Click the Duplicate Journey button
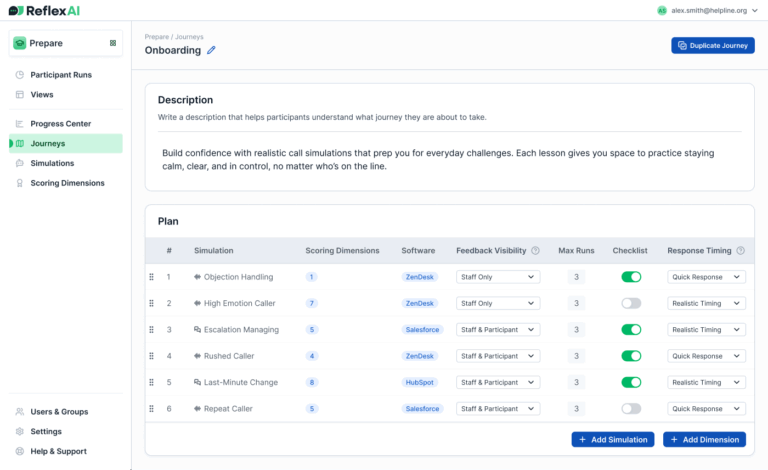The height and width of the screenshot is (470, 768). pyautogui.click(x=712, y=45)
